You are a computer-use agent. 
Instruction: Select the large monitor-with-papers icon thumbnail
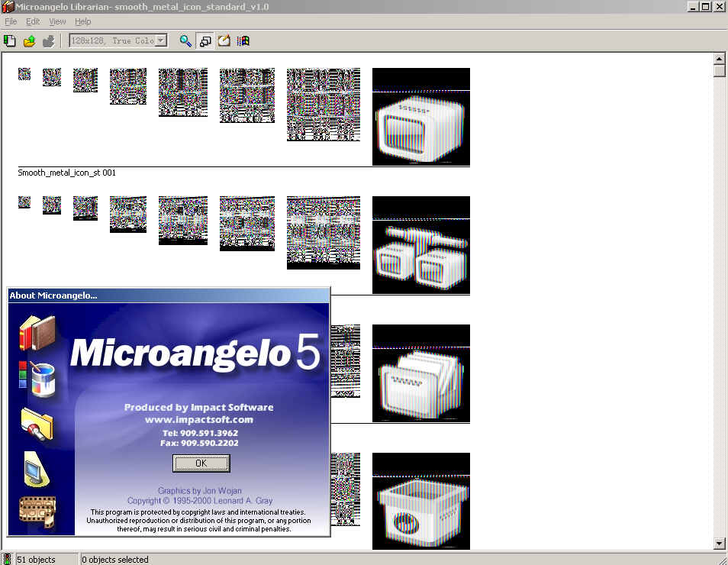(421, 373)
